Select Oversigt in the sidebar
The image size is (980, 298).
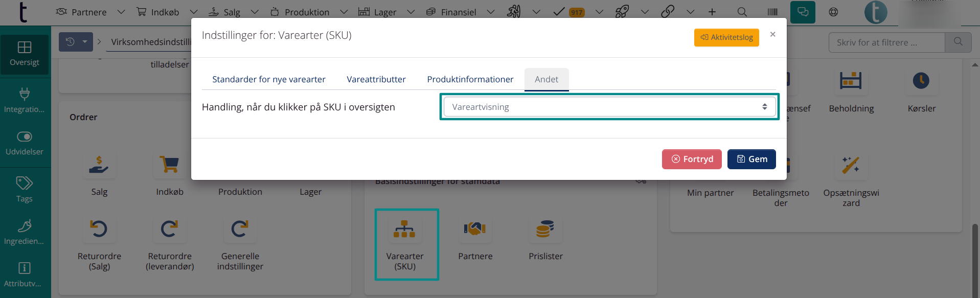click(x=25, y=54)
